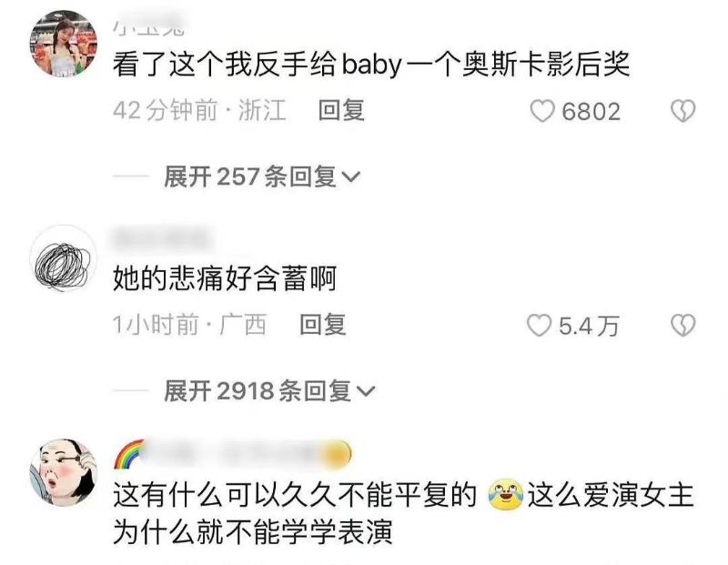Expand 257 replies
The width and height of the screenshot is (728, 565).
pos(262,177)
